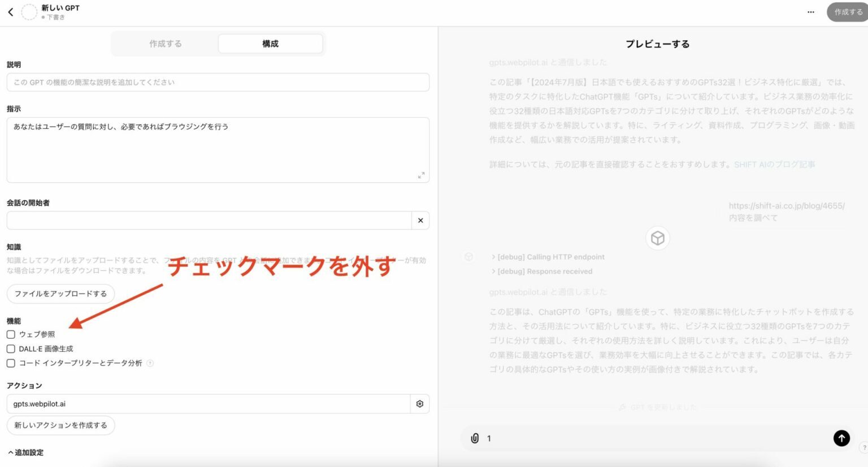Expand the instructions text area icon
The width and height of the screenshot is (868, 467).
(421, 175)
